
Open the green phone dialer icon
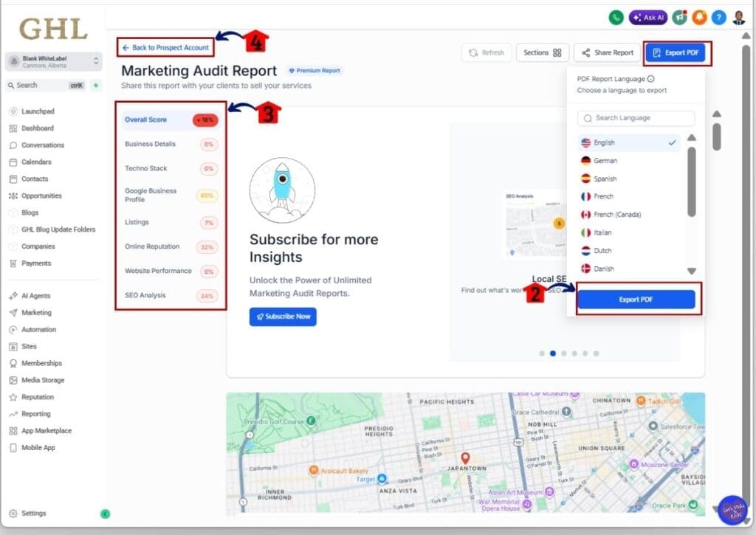point(616,17)
